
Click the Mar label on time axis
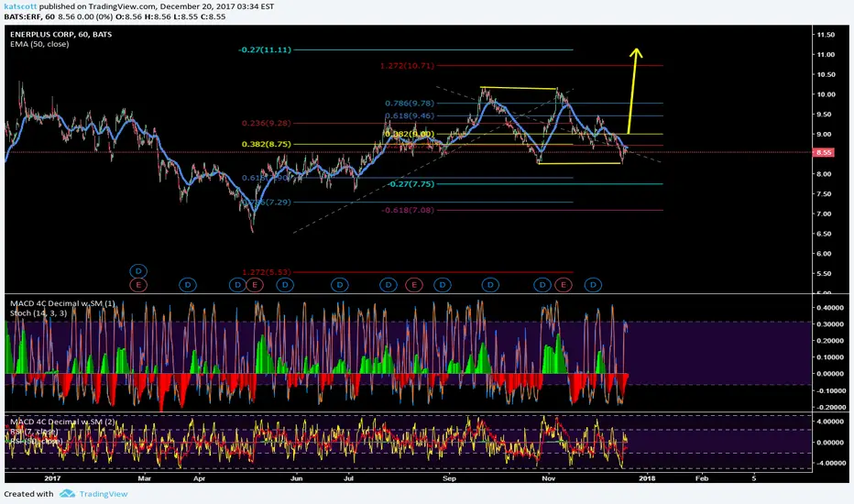click(x=145, y=478)
